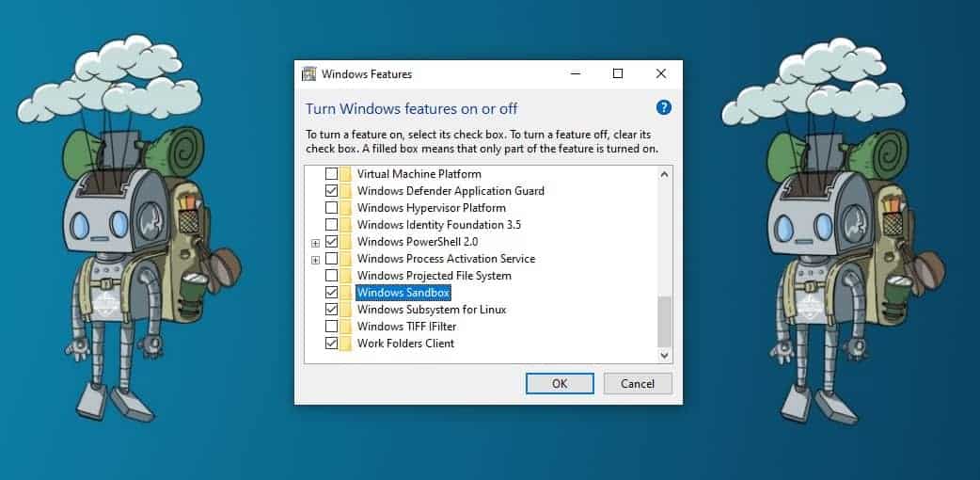Select the Windows Identity Foundation 3.5 label
This screenshot has height=480, width=980.
click(x=439, y=225)
